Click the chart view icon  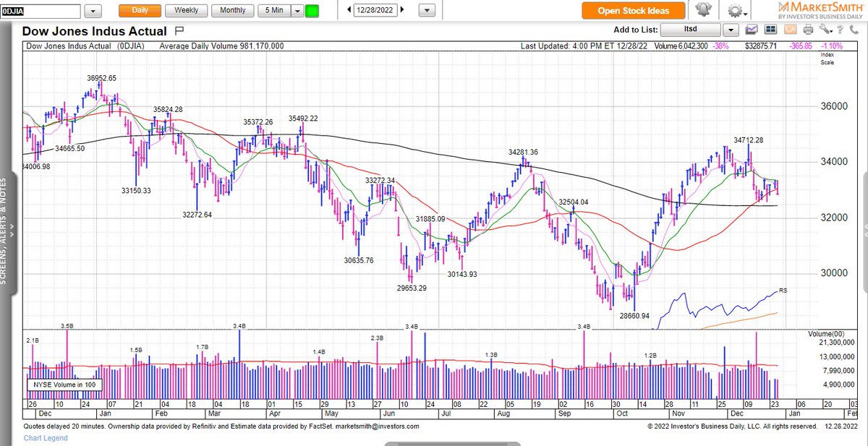coord(752,30)
